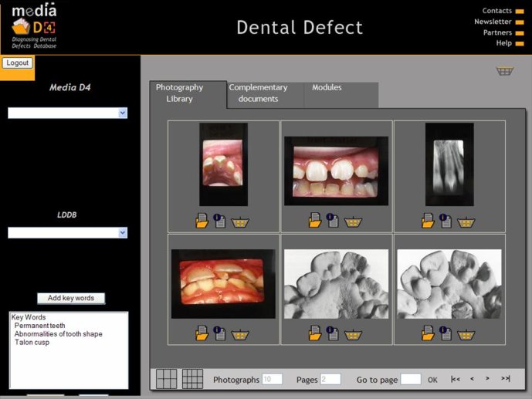
Task: Open the Media D4 dropdown list
Action: (x=67, y=113)
